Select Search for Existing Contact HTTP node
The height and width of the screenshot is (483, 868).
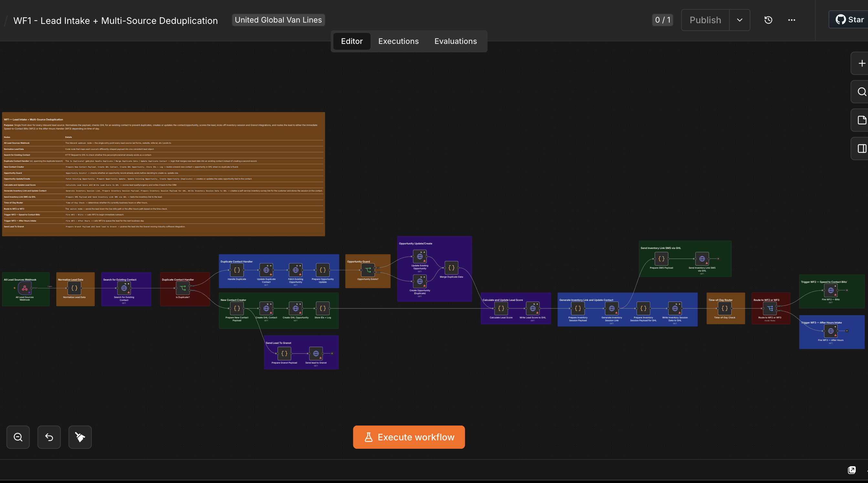tap(124, 288)
